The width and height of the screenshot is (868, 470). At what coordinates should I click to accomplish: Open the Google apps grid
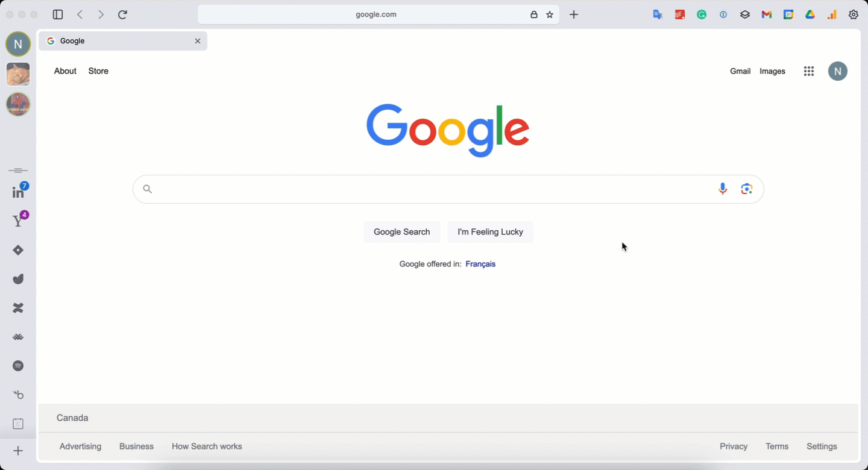click(x=809, y=71)
